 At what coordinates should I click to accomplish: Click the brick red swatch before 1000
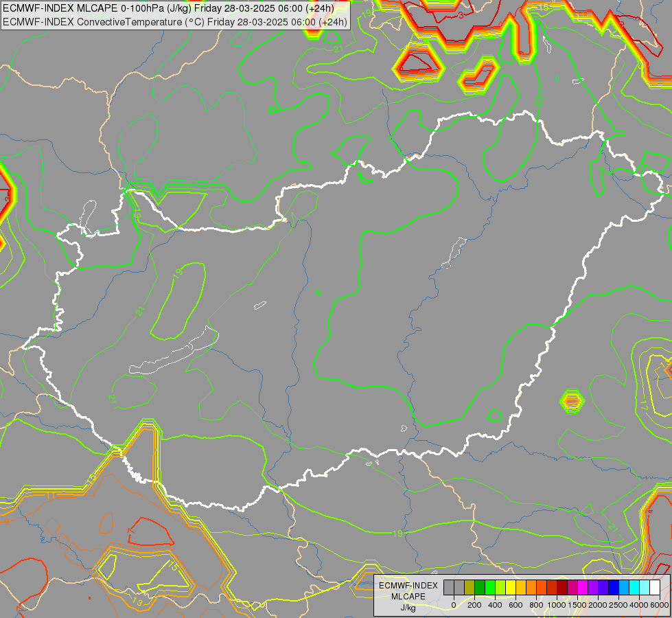(x=552, y=588)
